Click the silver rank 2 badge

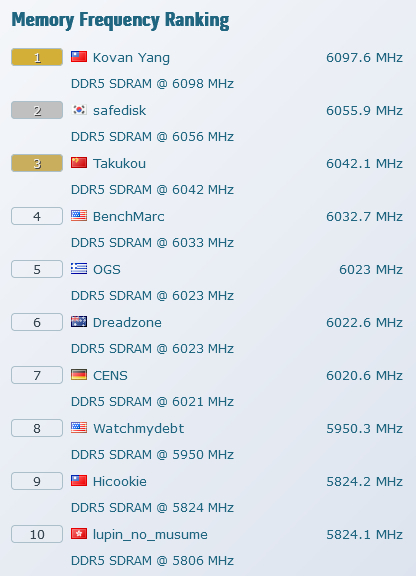click(x=37, y=110)
